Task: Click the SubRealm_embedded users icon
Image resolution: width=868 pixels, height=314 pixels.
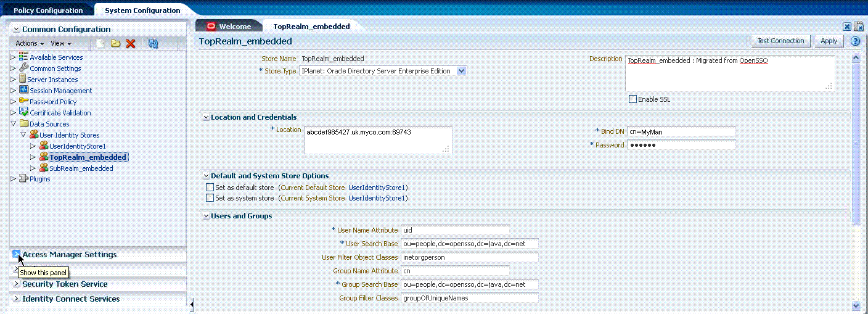Action: click(x=43, y=168)
